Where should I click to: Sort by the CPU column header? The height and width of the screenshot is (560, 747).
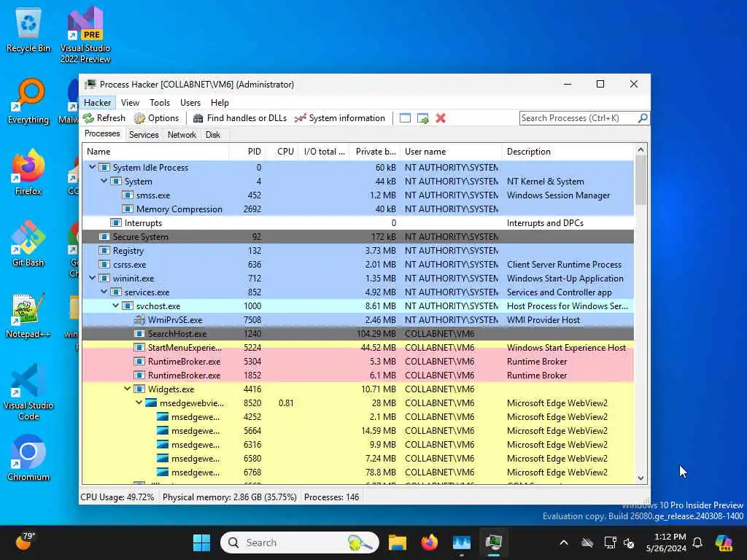coord(283,152)
